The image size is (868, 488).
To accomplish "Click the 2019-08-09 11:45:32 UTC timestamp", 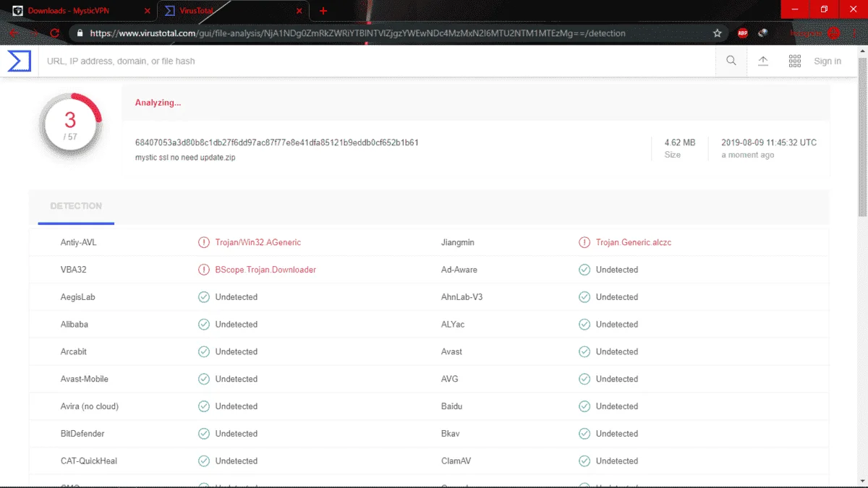I will click(x=769, y=142).
